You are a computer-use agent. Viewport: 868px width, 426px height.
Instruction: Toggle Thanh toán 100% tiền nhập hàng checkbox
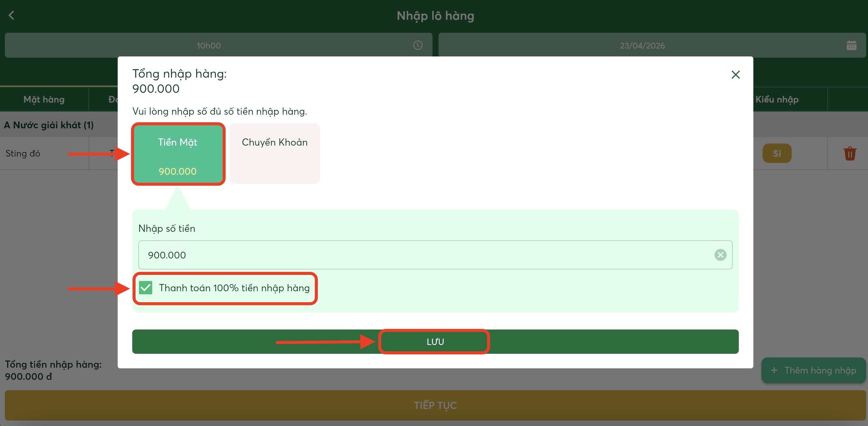click(146, 288)
